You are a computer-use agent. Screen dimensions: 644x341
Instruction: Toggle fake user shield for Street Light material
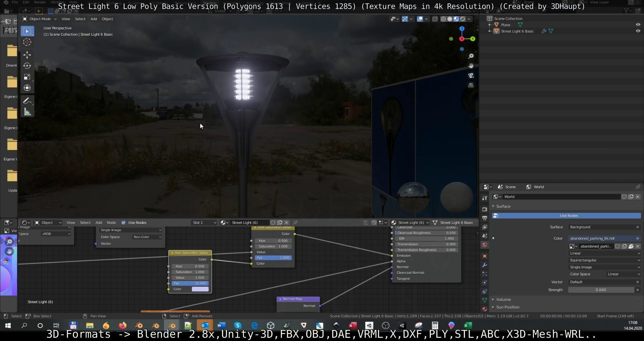coord(273,223)
